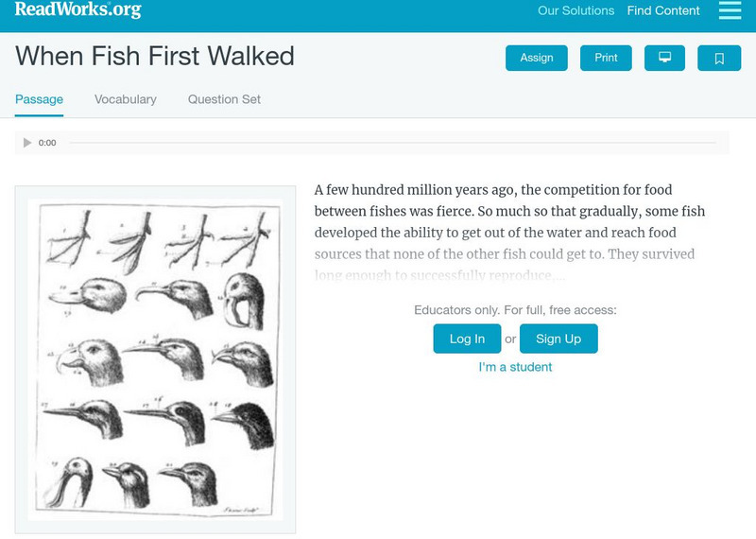Select the Passage tab
756x539 pixels.
[x=40, y=99]
